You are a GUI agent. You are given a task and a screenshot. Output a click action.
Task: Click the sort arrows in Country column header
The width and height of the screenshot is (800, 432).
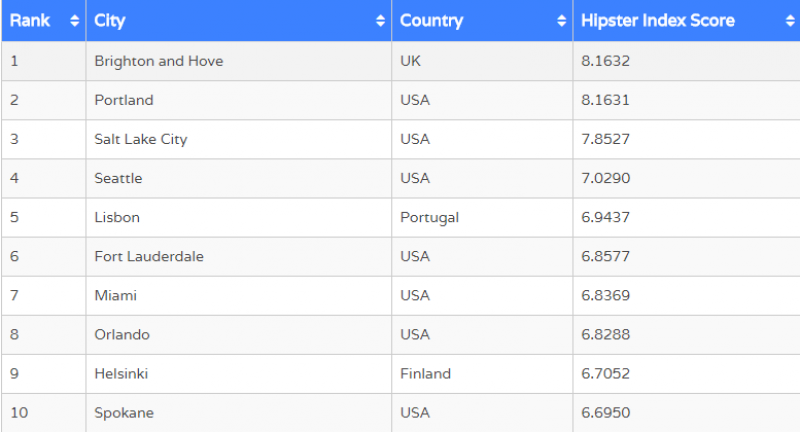[562, 21]
